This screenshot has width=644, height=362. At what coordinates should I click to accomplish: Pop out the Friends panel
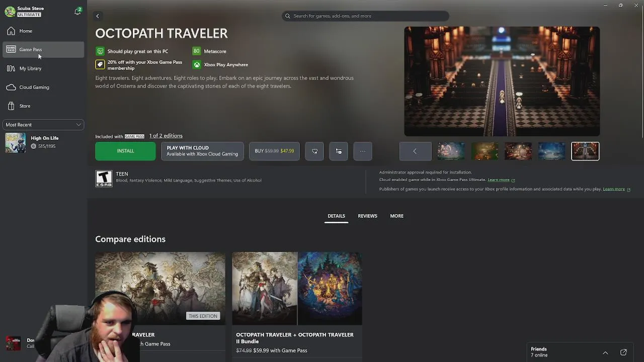coord(623,352)
